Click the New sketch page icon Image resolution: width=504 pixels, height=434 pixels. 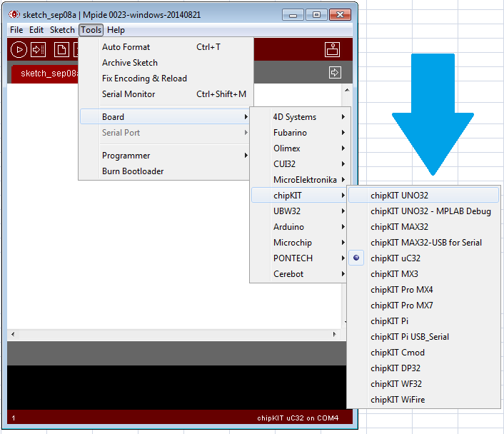coord(61,50)
